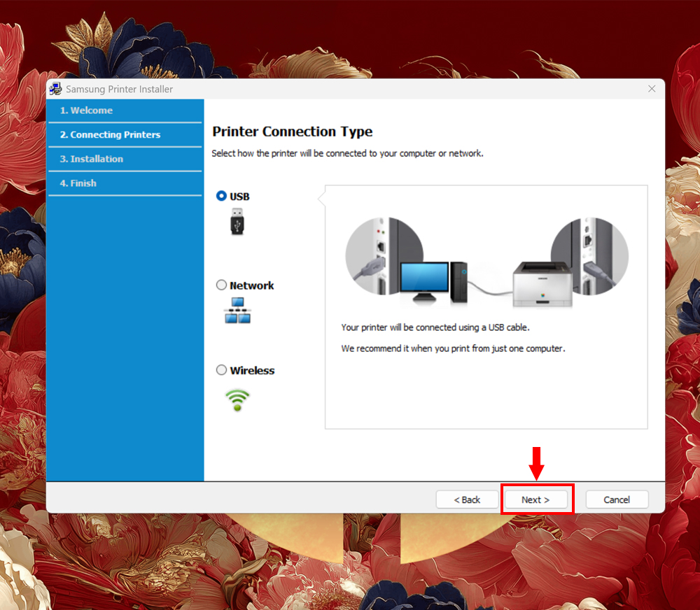Select the USB connection radio button
This screenshot has height=610, width=700.
[x=221, y=196]
